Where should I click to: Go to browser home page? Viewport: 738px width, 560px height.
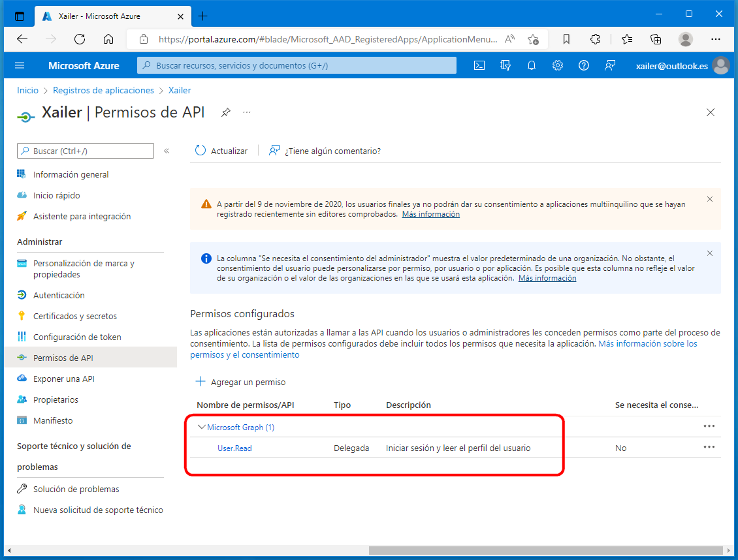pos(108,39)
